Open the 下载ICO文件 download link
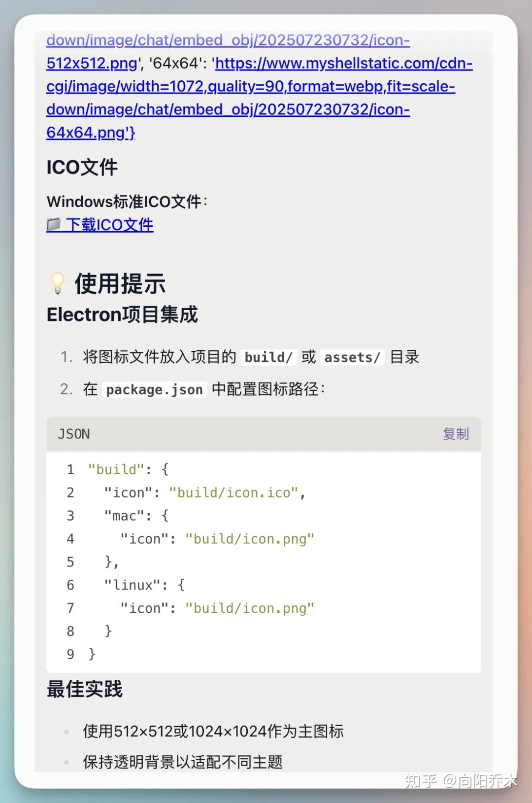Screen dimensions: 532x803 tap(108, 225)
